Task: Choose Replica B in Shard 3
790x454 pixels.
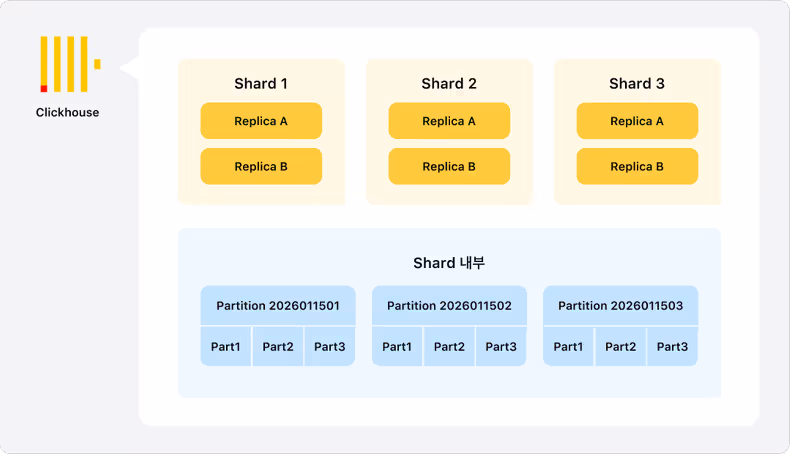Action: [x=637, y=166]
